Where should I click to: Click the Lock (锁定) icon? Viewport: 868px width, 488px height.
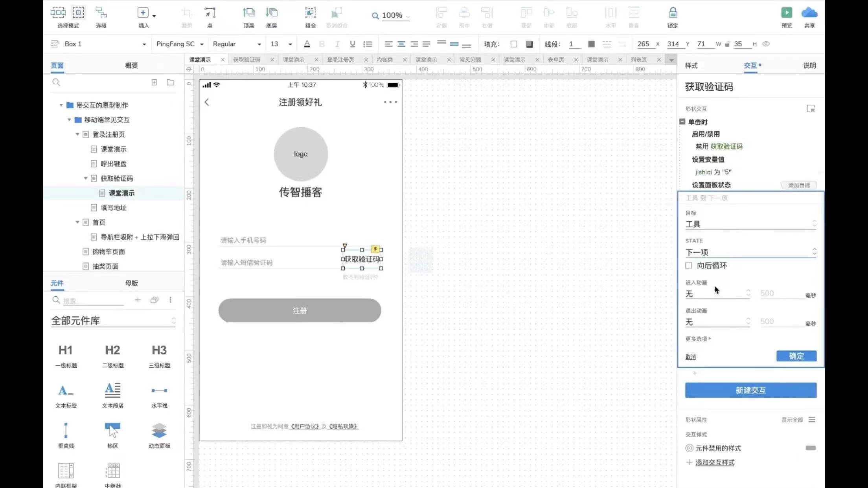pos(673,13)
